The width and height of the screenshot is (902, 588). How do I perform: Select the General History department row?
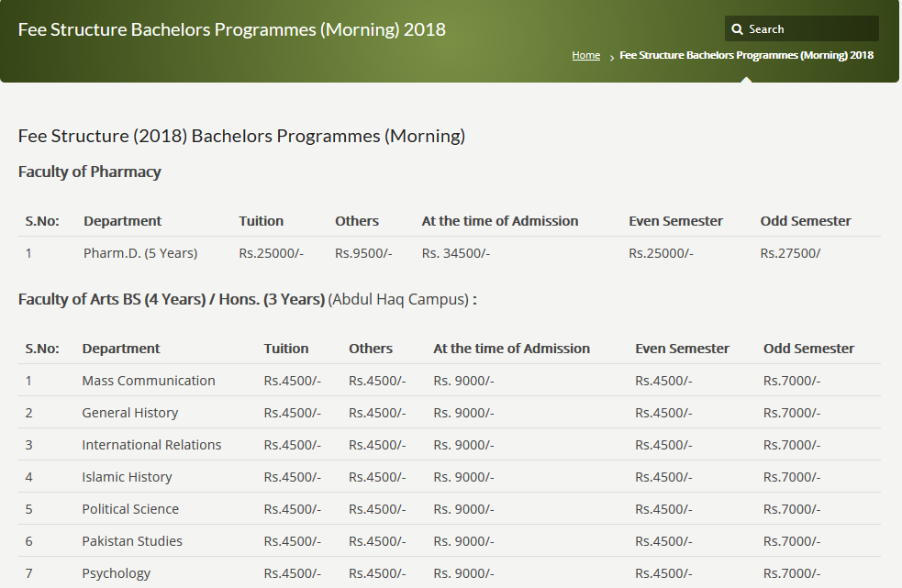(x=129, y=413)
